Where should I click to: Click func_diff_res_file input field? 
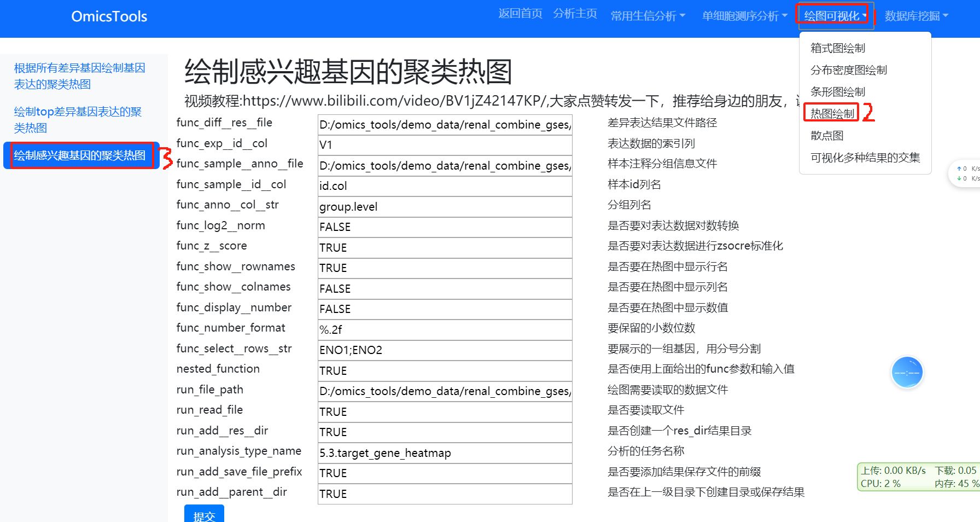pyautogui.click(x=445, y=125)
